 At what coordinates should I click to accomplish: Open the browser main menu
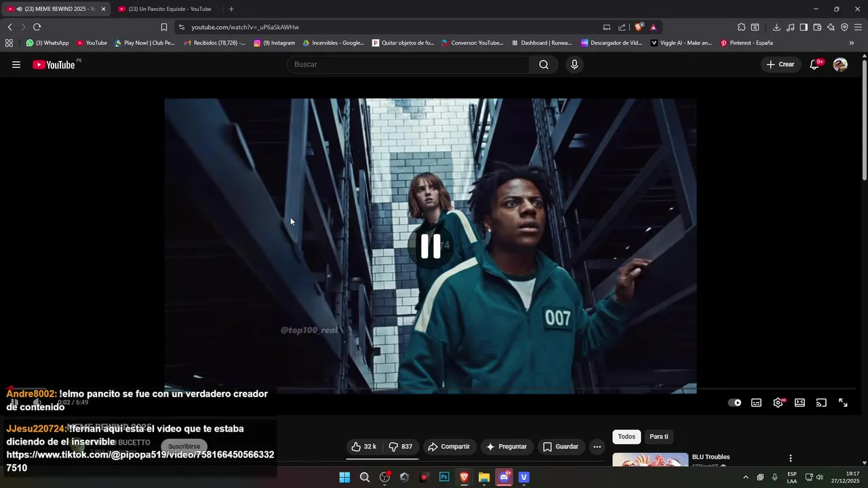click(859, 27)
